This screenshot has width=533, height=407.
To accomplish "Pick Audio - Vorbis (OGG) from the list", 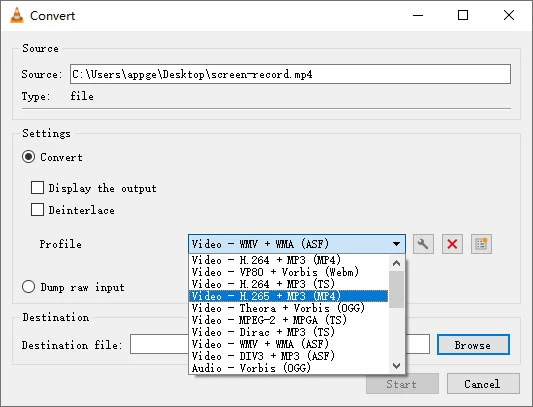I will 288,368.
